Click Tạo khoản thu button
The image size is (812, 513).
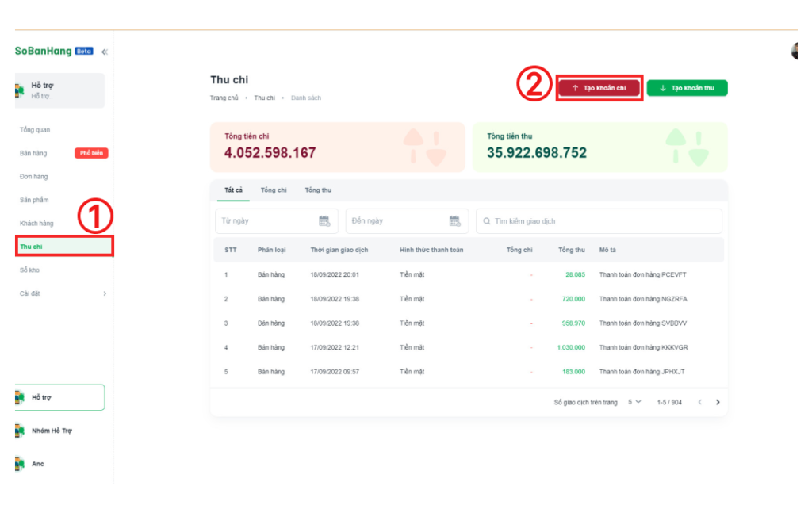pos(687,88)
